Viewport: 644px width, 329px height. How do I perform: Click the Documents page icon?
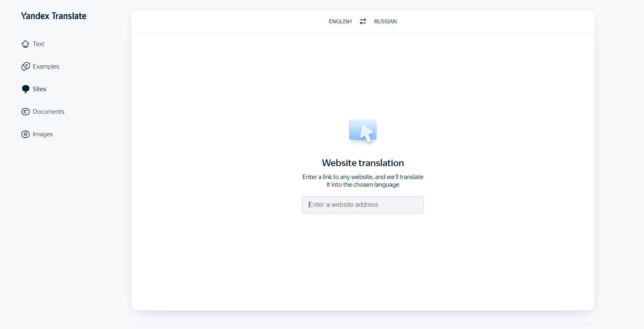25,112
